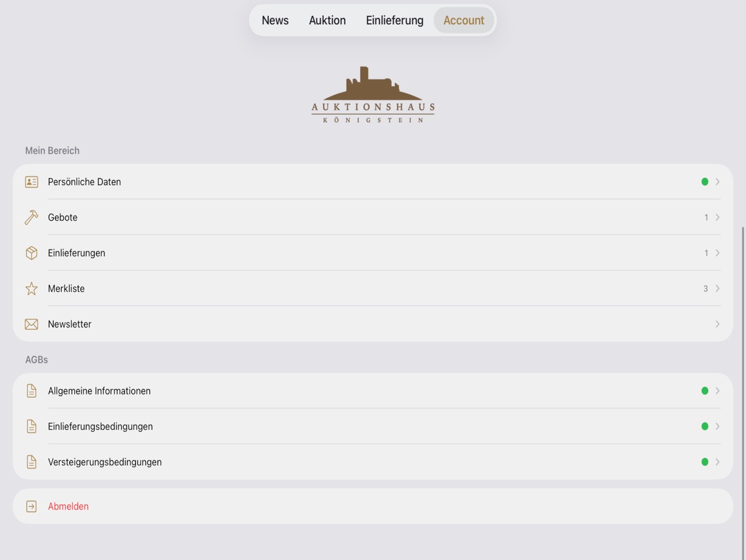Click the Gebote auction hammer icon

pyautogui.click(x=31, y=218)
